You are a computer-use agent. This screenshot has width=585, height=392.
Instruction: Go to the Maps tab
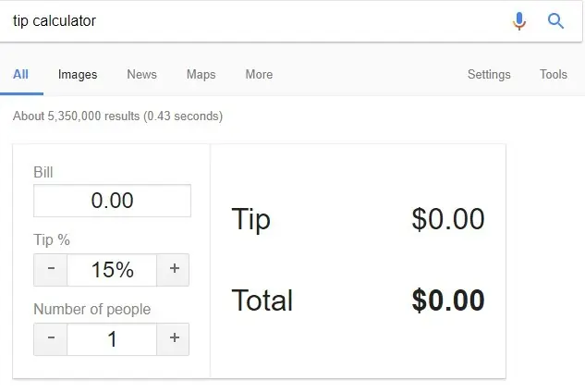tap(201, 75)
